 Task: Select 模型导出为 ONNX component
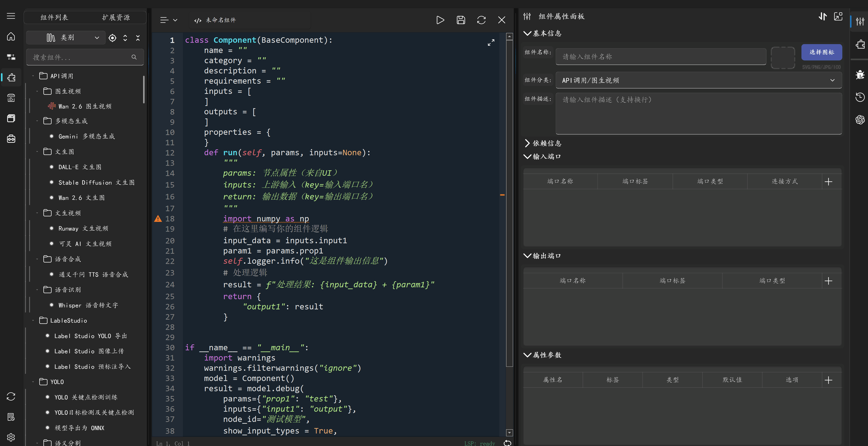click(79, 428)
